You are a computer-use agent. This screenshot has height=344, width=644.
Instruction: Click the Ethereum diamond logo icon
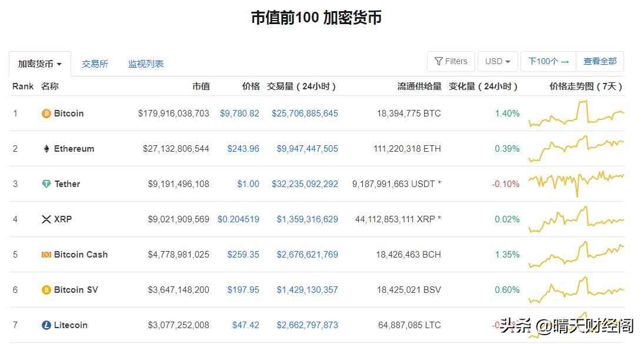point(46,149)
